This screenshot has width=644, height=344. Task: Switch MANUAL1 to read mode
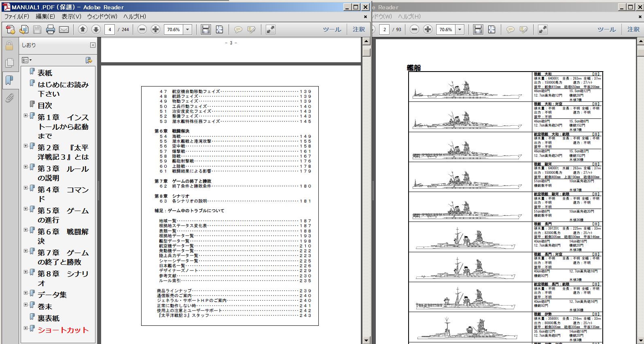tap(271, 30)
